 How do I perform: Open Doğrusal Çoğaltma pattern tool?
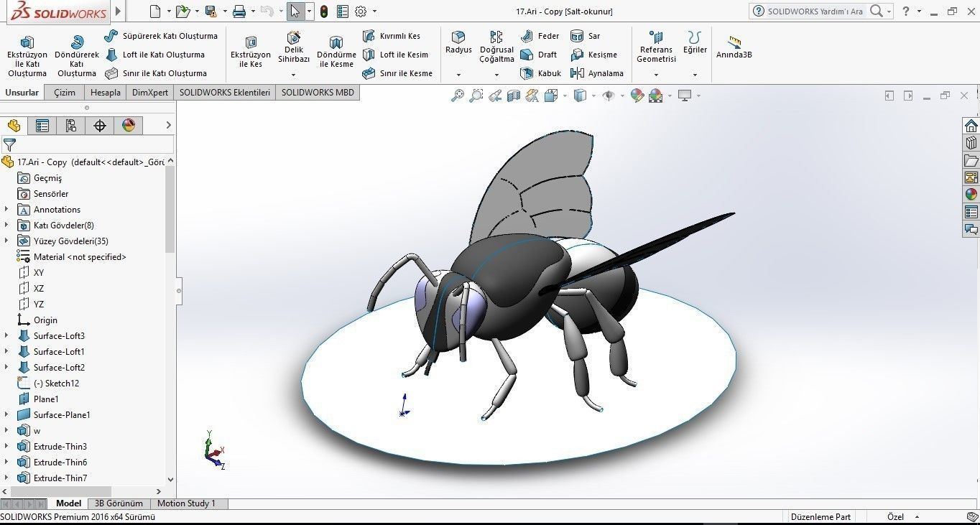coord(496,47)
